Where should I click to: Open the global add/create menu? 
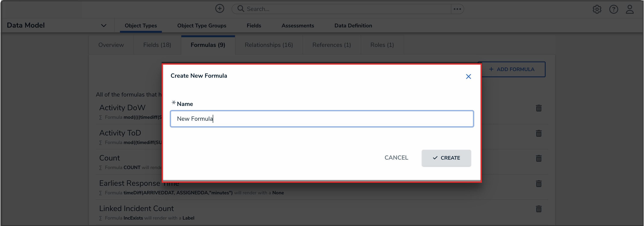pos(220,9)
